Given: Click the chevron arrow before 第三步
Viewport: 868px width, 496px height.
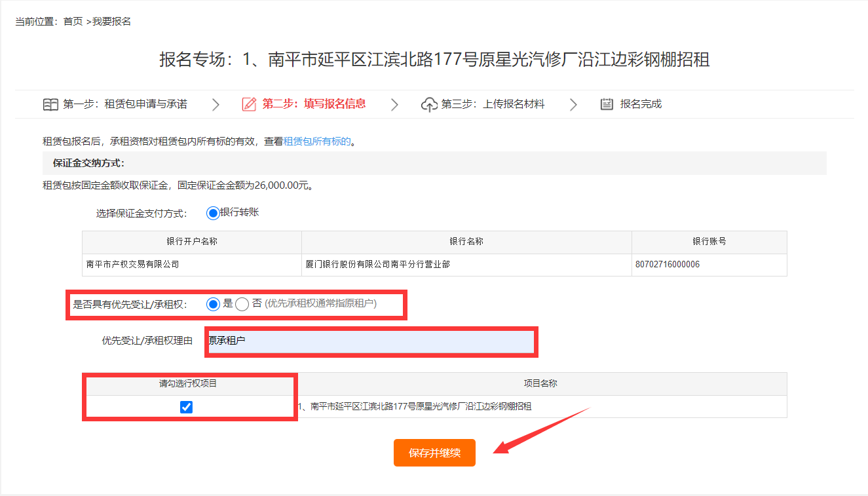Looking at the screenshot, I should click(393, 104).
